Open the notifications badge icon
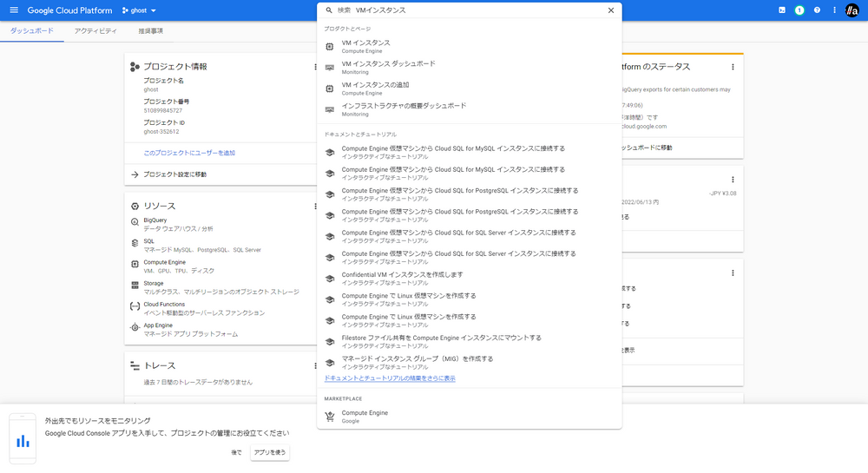868x473 pixels. tap(799, 10)
